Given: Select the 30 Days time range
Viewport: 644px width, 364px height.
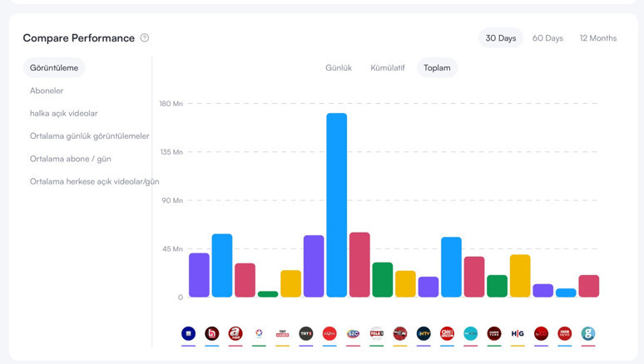Looking at the screenshot, I should (x=501, y=38).
